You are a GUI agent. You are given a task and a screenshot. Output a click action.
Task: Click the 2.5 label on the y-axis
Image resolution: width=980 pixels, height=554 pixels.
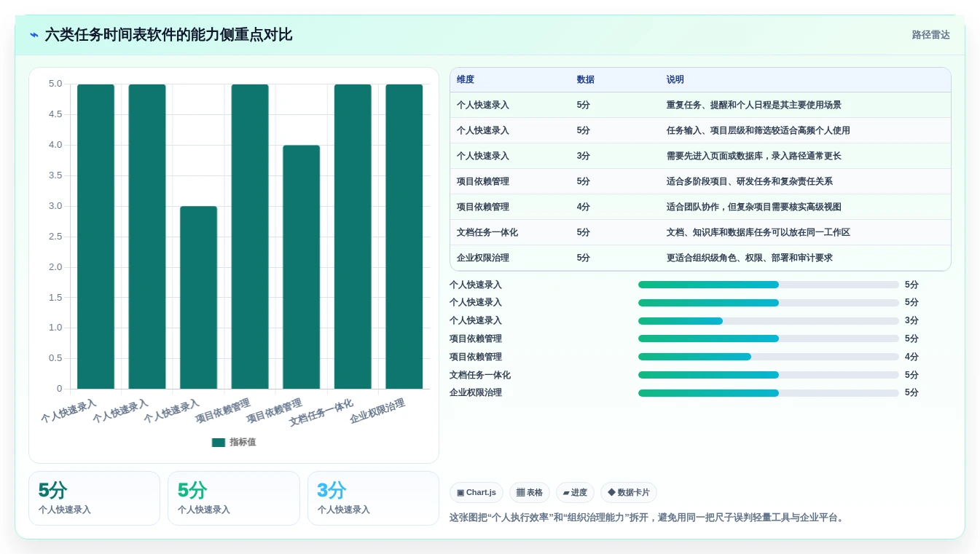click(x=55, y=237)
